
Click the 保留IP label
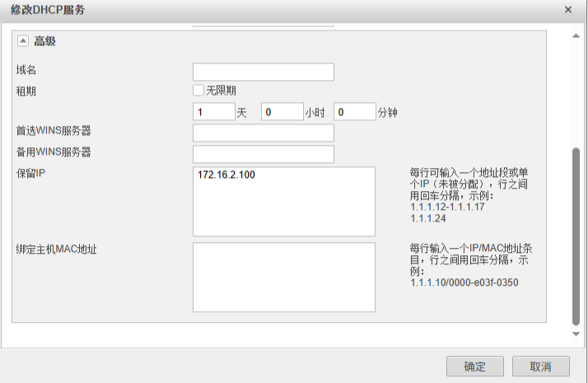coord(30,173)
